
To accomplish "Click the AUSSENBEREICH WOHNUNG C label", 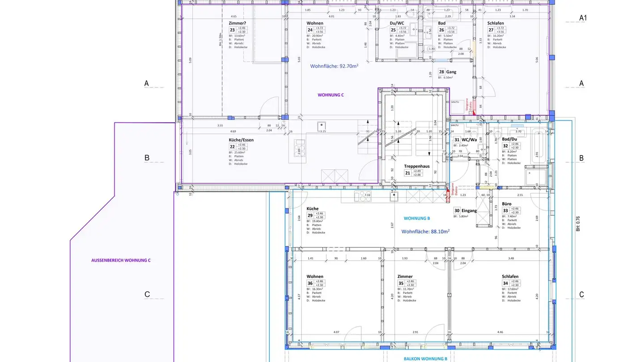I will (x=121, y=260).
